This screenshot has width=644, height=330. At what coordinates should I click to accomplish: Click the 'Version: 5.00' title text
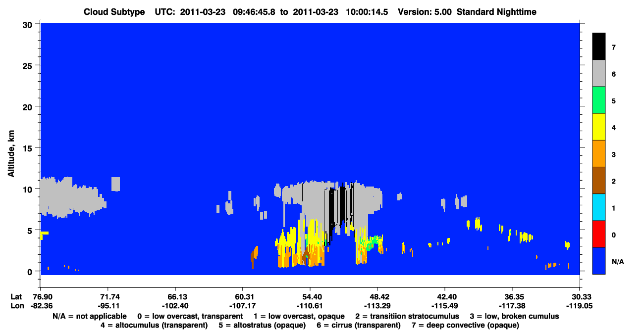425,12
